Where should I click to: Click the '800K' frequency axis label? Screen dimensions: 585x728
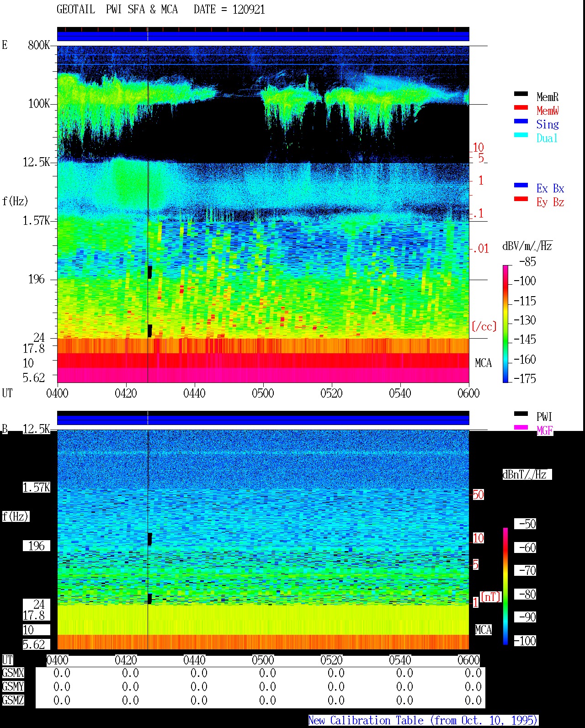[39, 45]
